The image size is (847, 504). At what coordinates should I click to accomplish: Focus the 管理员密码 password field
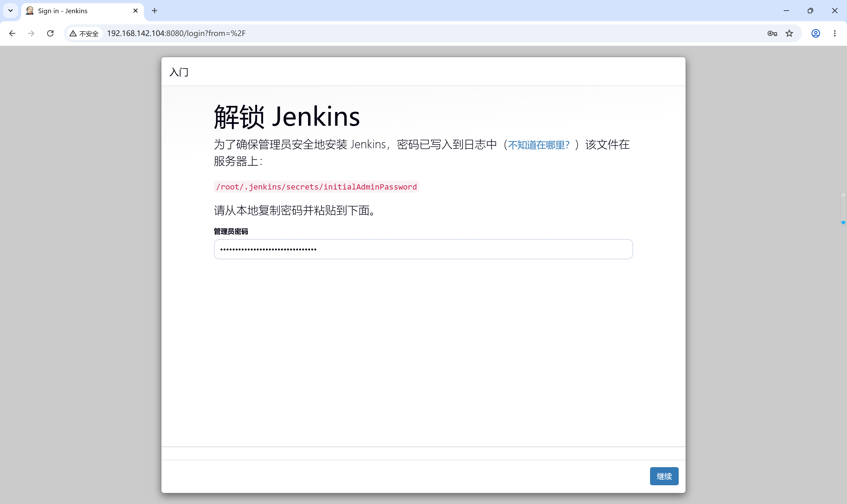pyautogui.click(x=423, y=249)
